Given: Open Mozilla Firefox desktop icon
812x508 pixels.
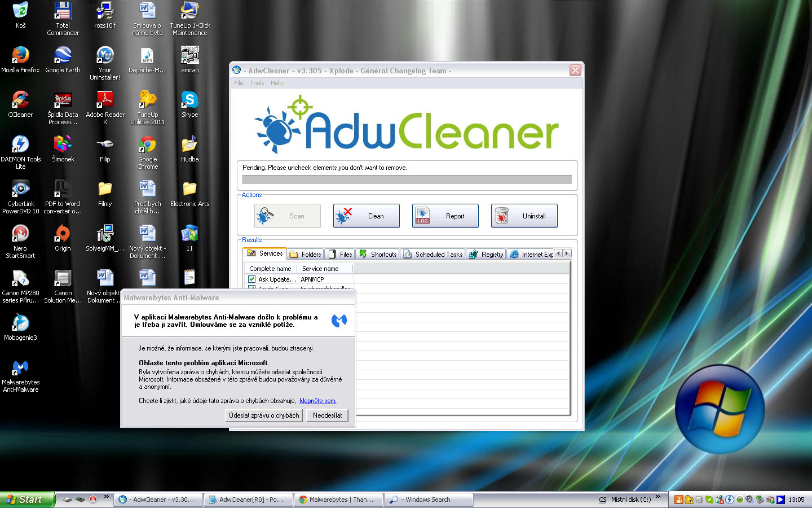Looking at the screenshot, I should click(20, 60).
